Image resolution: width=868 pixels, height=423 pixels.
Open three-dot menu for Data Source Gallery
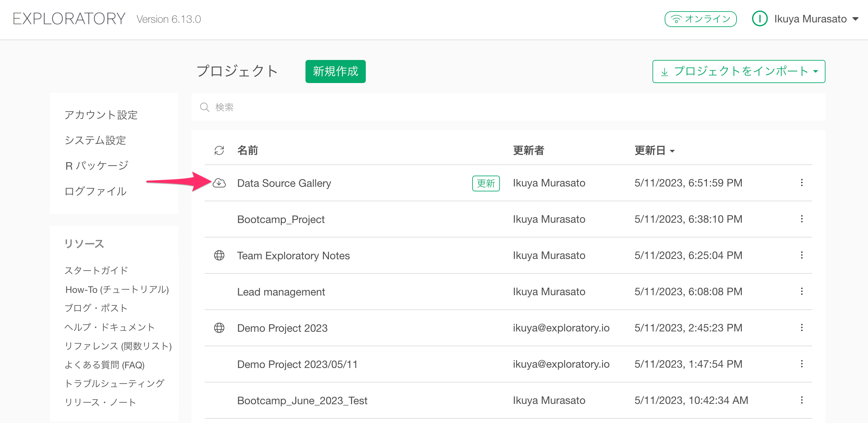click(802, 183)
